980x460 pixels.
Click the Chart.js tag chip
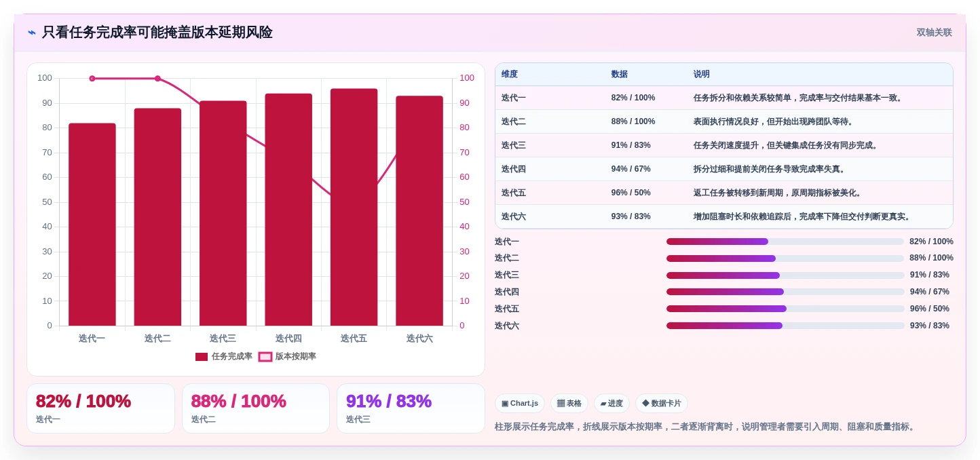point(520,404)
